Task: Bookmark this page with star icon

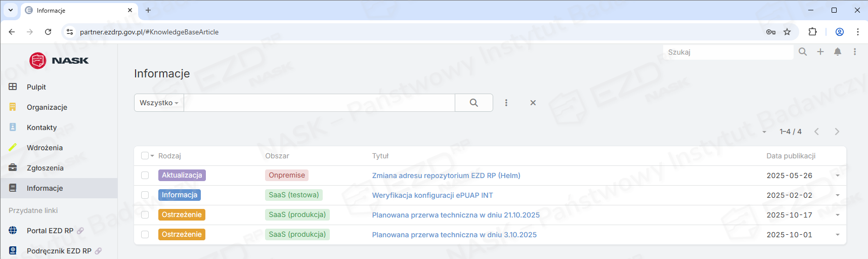Action: pos(787,32)
